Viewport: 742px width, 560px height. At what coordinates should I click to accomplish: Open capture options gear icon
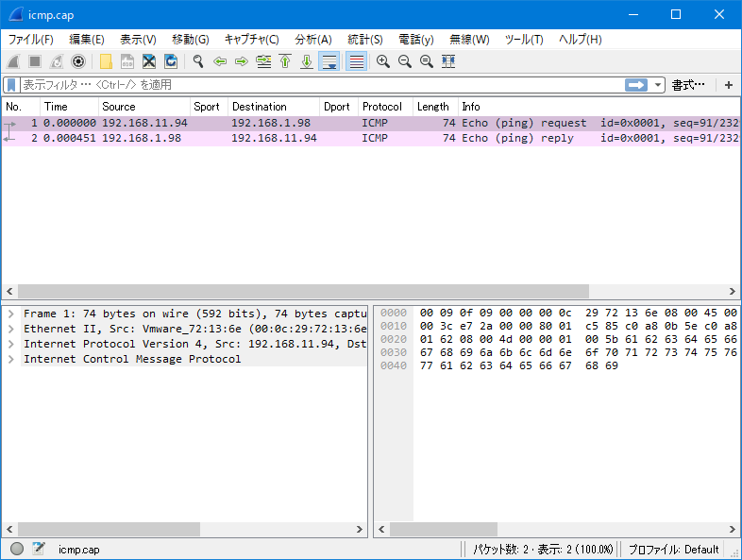pyautogui.click(x=78, y=61)
